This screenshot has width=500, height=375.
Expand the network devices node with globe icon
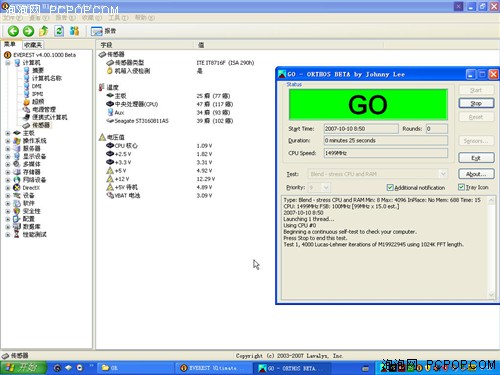click(8, 180)
